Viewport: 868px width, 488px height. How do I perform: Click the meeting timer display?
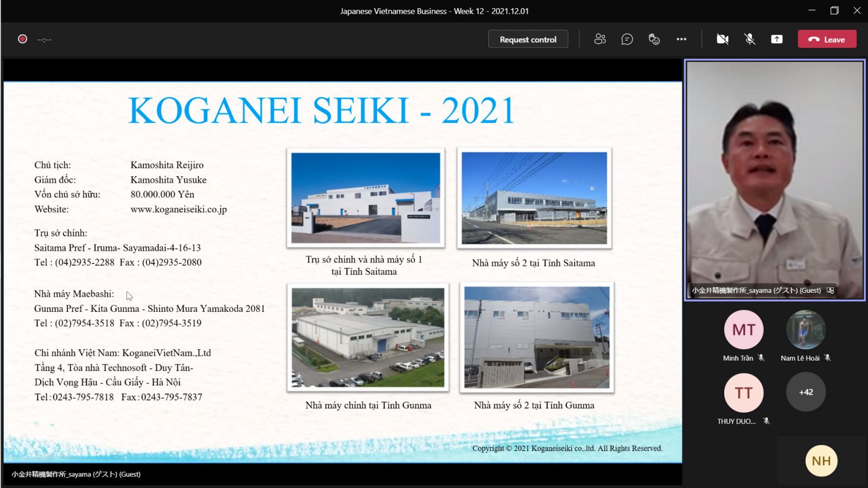click(x=44, y=40)
